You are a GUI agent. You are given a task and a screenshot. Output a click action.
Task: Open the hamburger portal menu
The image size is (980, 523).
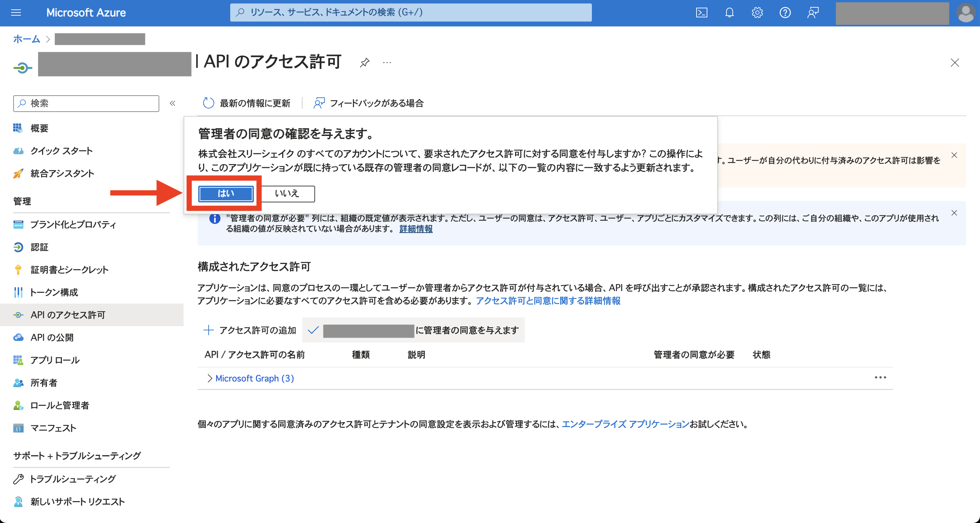click(16, 13)
